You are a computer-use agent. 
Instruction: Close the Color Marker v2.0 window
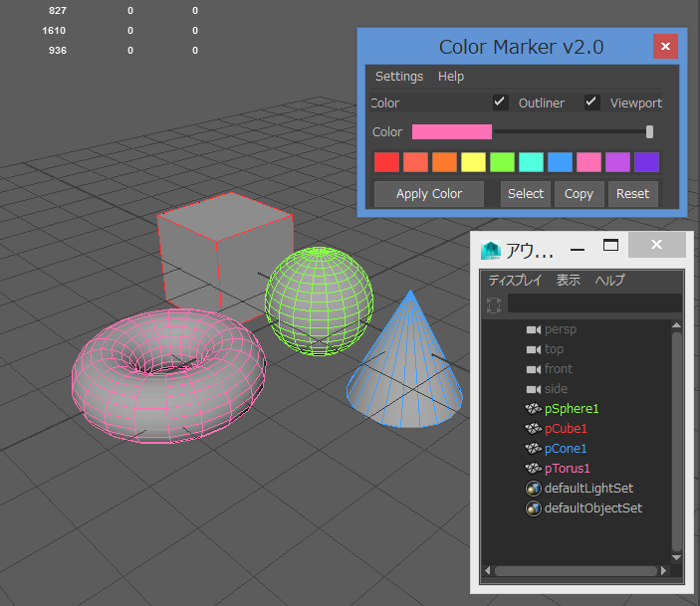click(665, 47)
